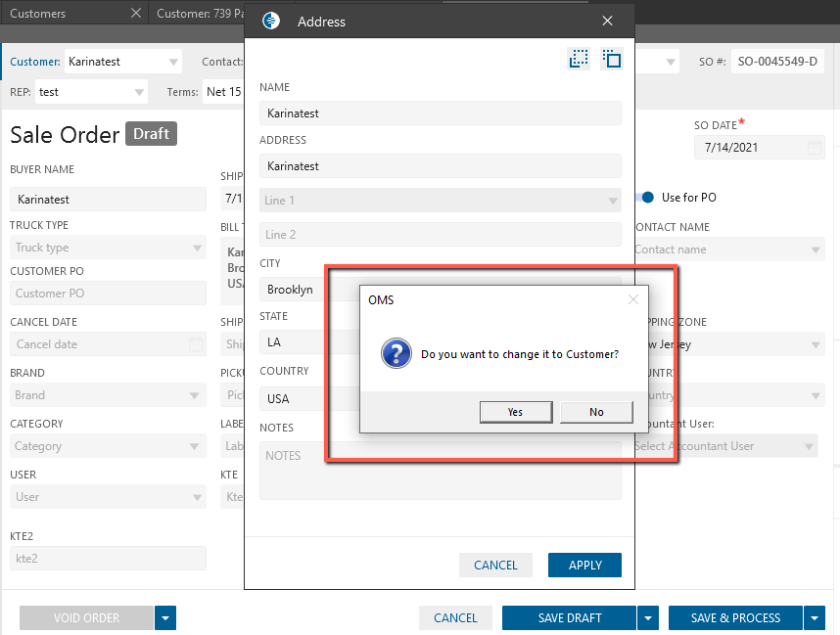Click the Line 2 input field
Viewport: 840px width, 635px height.
pos(441,235)
